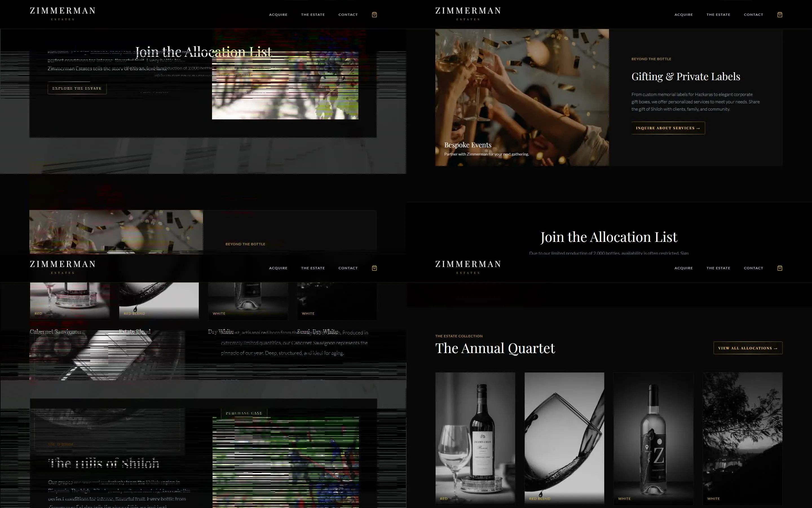Select the Semi-Dry White card image
Screen dimensions: 812x508
[337, 301]
